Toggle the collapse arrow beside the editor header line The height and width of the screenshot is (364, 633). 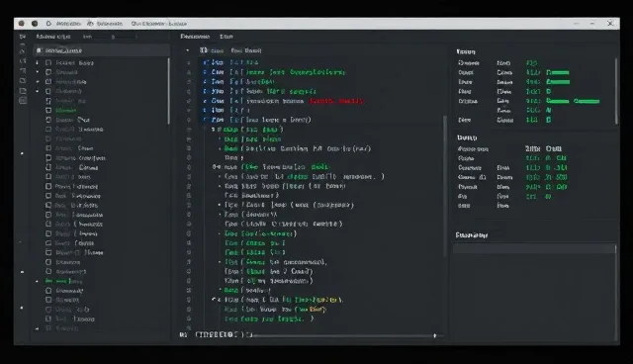(x=187, y=50)
